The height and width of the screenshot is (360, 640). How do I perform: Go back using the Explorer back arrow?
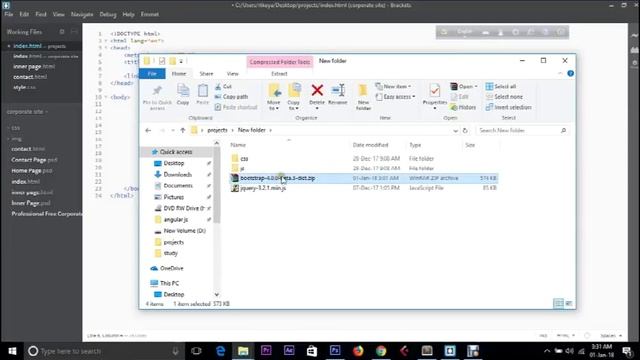[x=148, y=130]
